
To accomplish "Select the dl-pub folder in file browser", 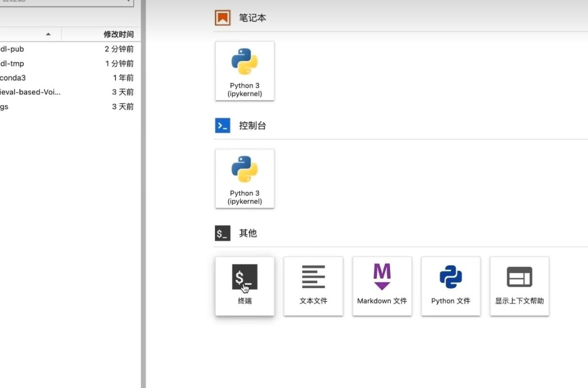I will pos(12,49).
